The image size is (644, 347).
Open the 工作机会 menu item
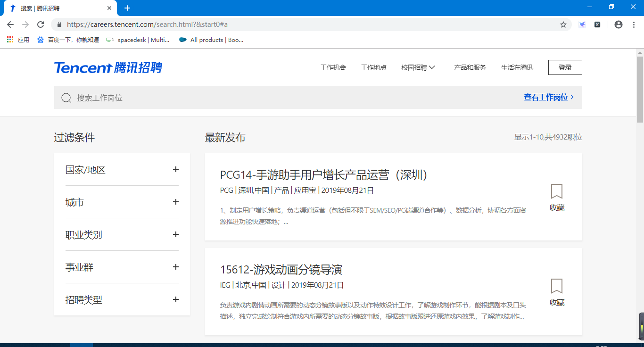[333, 67]
